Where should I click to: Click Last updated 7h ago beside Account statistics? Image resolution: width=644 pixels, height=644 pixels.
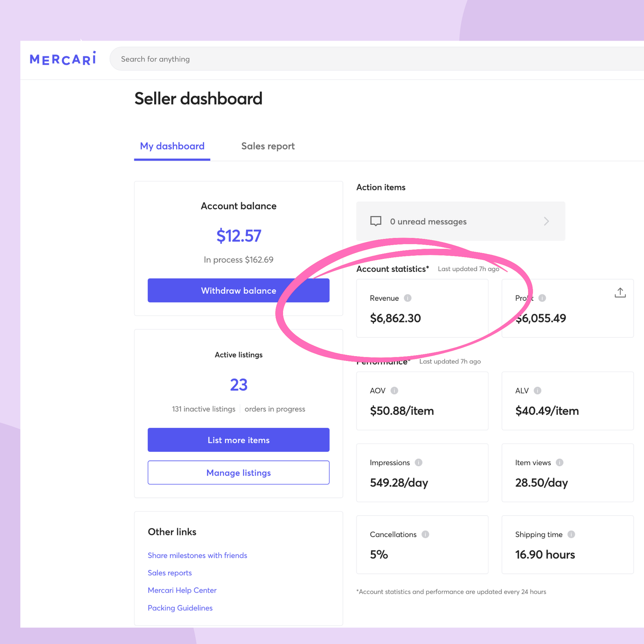[x=468, y=269]
